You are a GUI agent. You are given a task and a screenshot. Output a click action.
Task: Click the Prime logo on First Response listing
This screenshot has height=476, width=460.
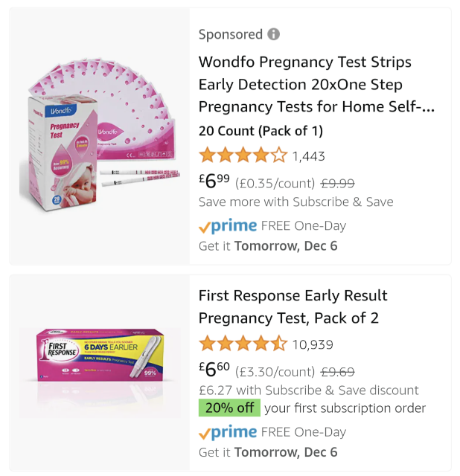[228, 432]
